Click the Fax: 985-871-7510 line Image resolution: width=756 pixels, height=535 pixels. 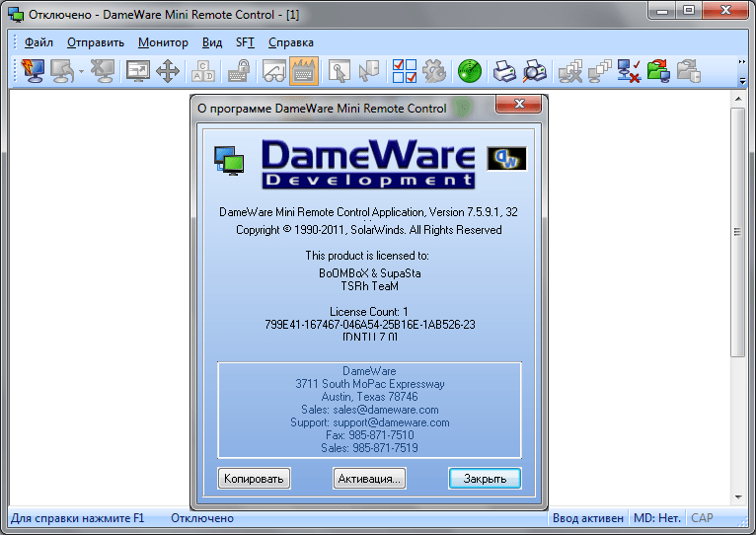(x=370, y=435)
